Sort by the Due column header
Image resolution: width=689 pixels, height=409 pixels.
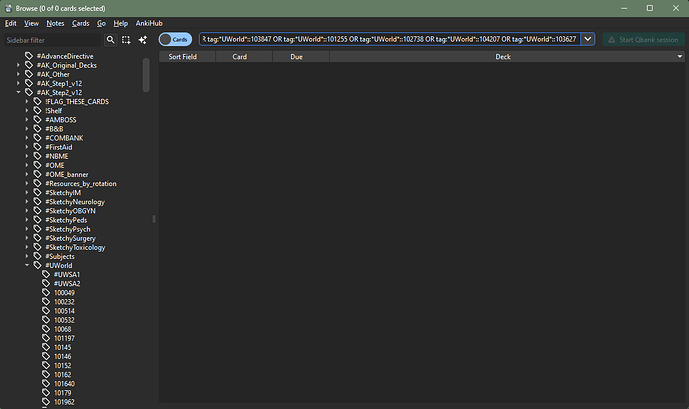click(296, 57)
